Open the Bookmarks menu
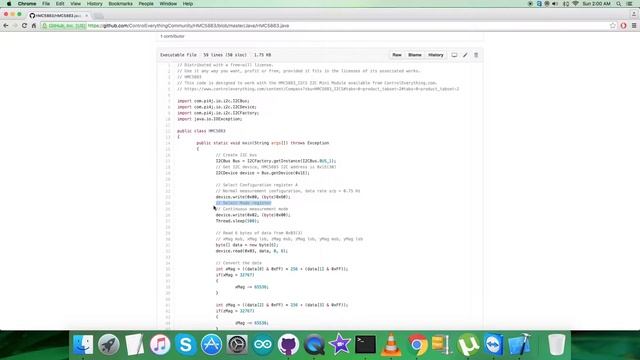 [120, 4]
